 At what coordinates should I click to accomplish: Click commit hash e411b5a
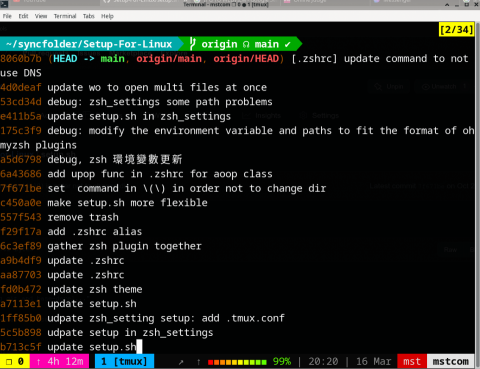coord(21,116)
